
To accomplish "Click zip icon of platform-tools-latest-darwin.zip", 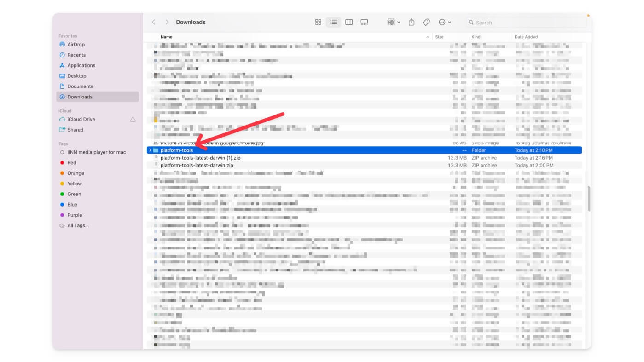I will click(x=156, y=165).
